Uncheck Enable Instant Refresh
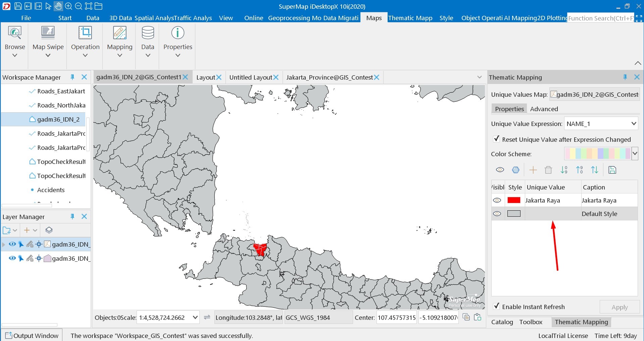 pos(497,306)
